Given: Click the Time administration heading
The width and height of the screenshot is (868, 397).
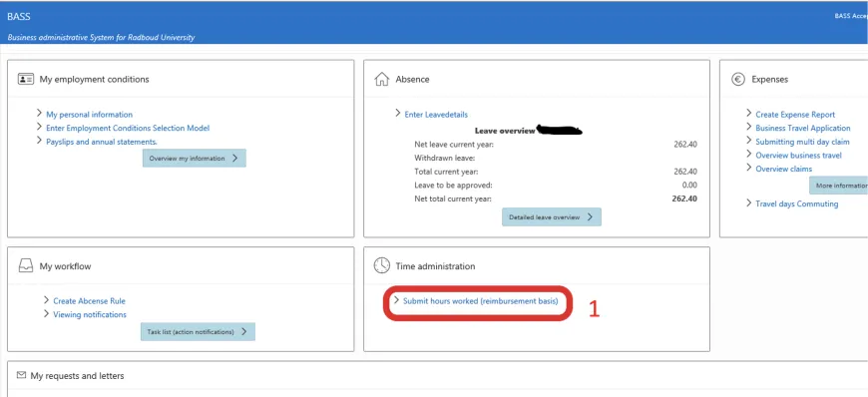Looking at the screenshot, I should pyautogui.click(x=435, y=266).
